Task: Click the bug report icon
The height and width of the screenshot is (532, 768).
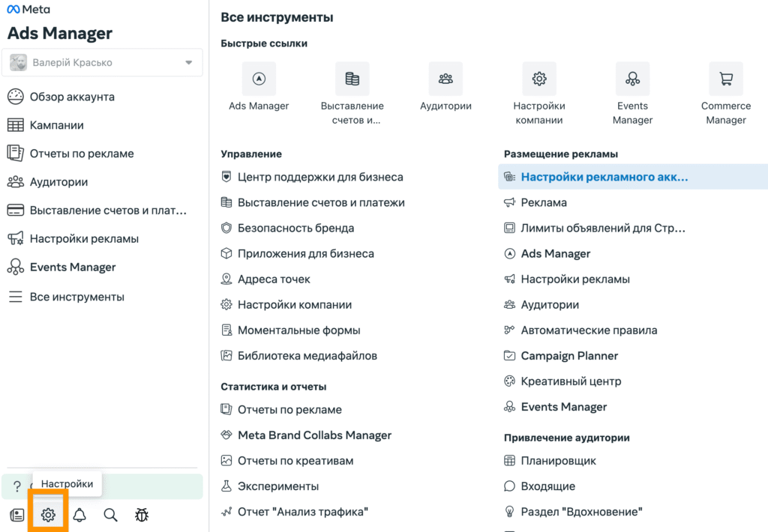Action: coord(142,515)
